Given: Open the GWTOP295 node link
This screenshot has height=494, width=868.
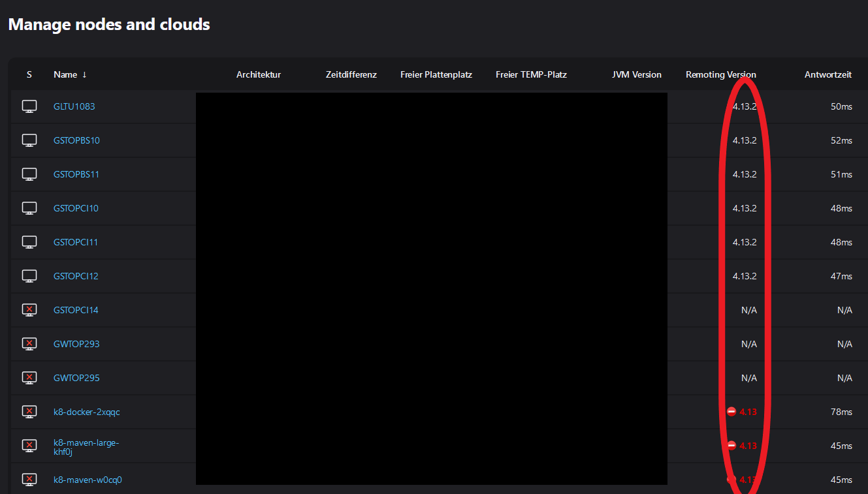Looking at the screenshot, I should click(x=76, y=378).
